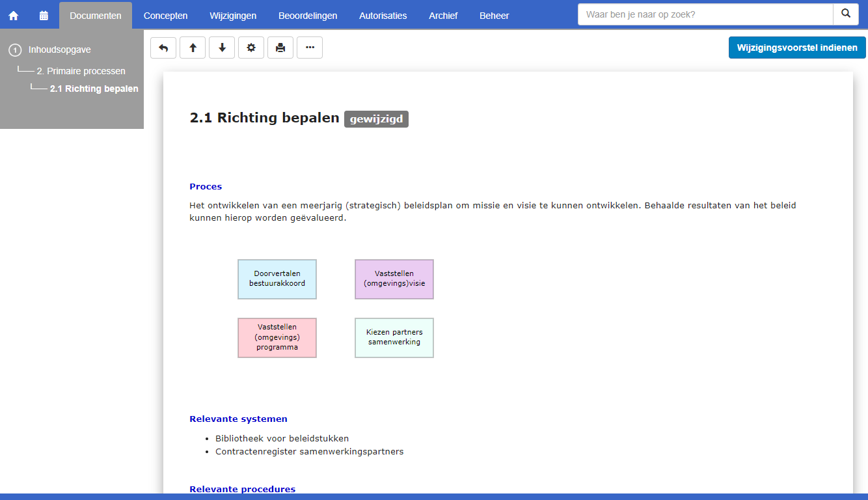Click the Doorvertalen bestuurakkoord process box
This screenshot has height=500, width=868.
[x=277, y=279]
